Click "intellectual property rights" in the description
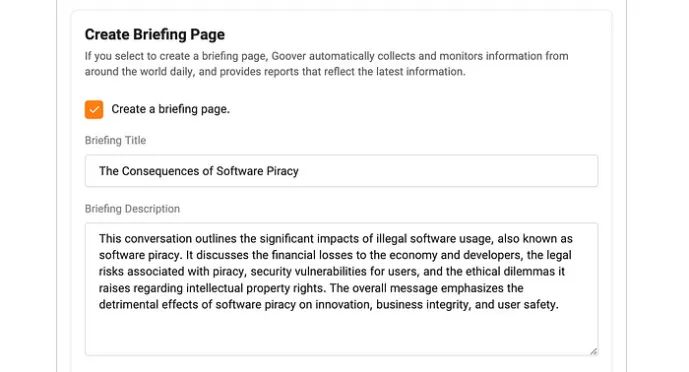 point(256,288)
